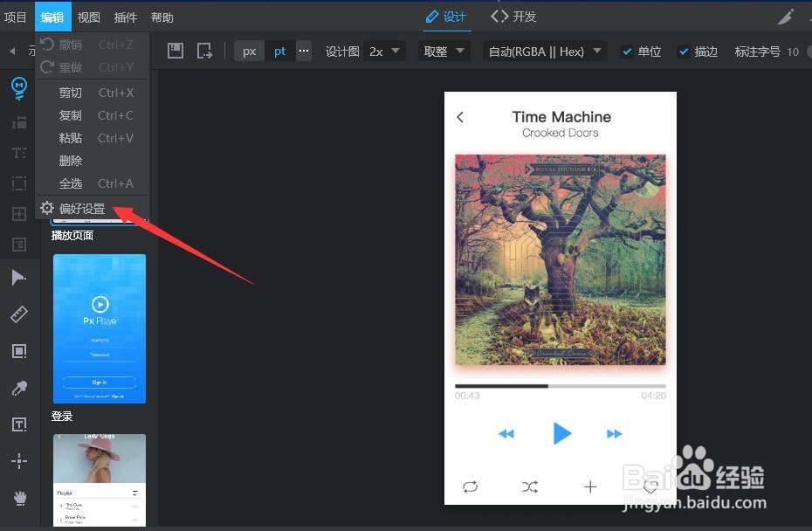Toggle the 单位 checkbox
The height and width of the screenshot is (531, 812).
tap(627, 52)
